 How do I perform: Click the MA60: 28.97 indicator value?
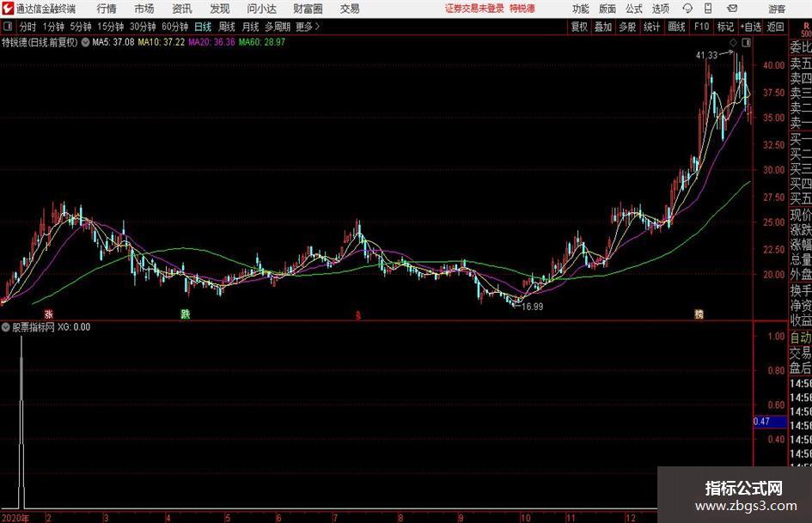[261, 42]
